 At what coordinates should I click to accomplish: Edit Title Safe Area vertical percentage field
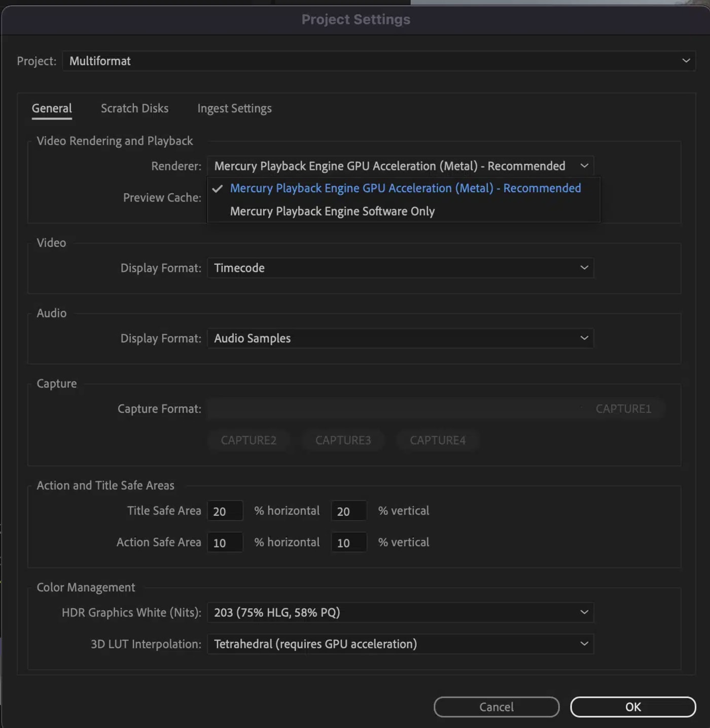click(x=349, y=511)
